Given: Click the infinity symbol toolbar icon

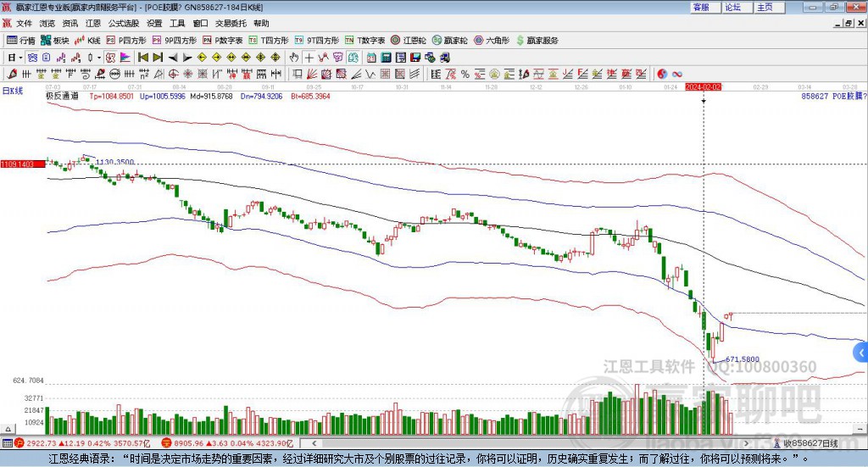Looking at the screenshot, I should [677, 75].
